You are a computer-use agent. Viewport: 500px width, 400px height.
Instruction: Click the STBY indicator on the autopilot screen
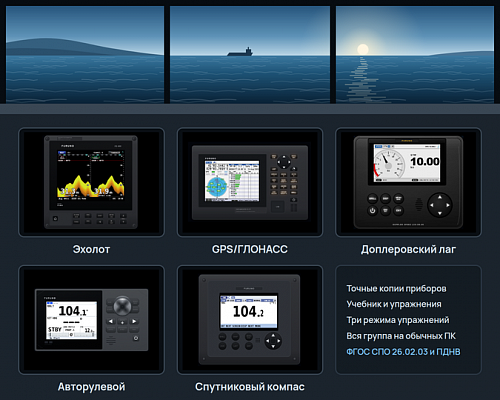coord(55,329)
